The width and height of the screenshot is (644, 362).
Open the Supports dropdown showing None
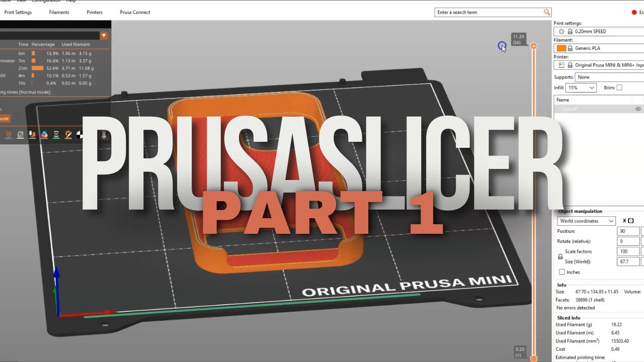tap(610, 77)
